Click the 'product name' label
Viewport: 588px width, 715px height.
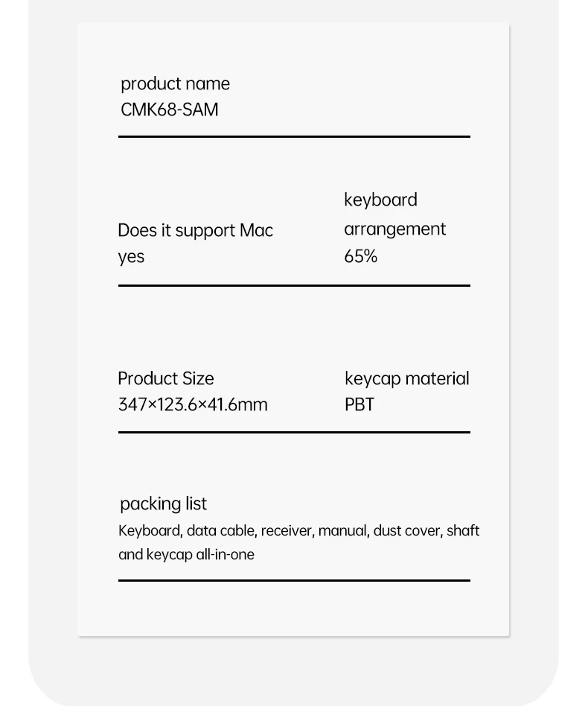coord(175,84)
